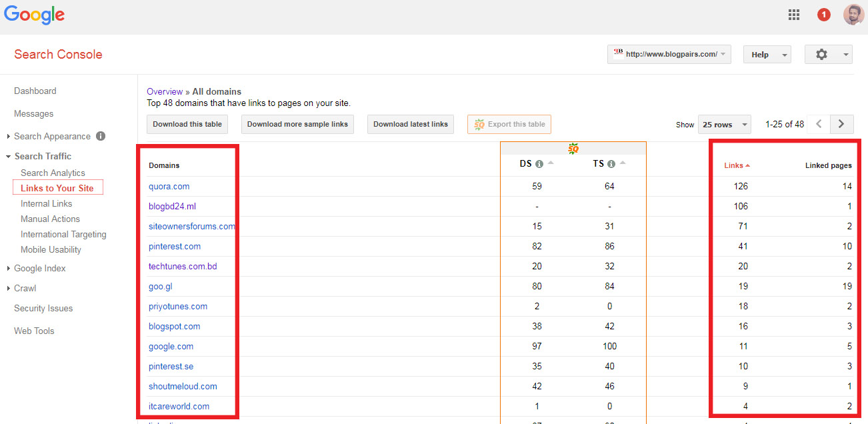Viewport: 868px width, 424px height.
Task: Click DS value 97 for google.com
Action: (537, 346)
